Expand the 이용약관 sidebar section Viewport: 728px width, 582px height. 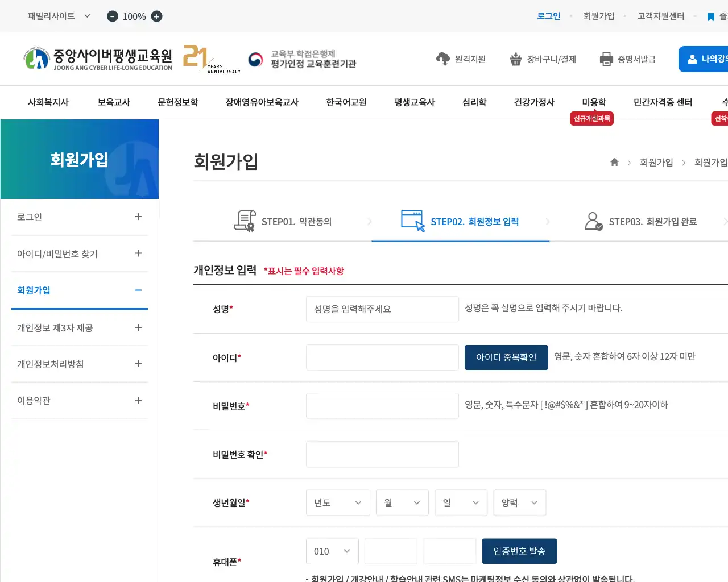point(80,400)
